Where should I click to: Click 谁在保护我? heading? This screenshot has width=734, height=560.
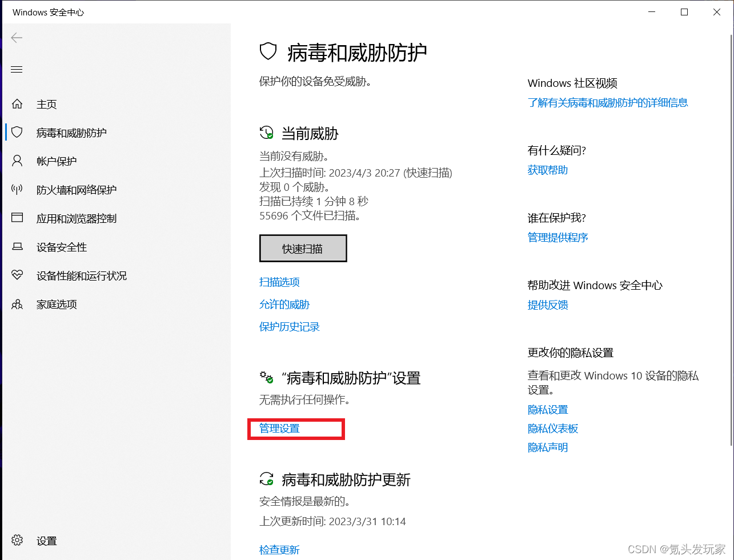tap(557, 218)
